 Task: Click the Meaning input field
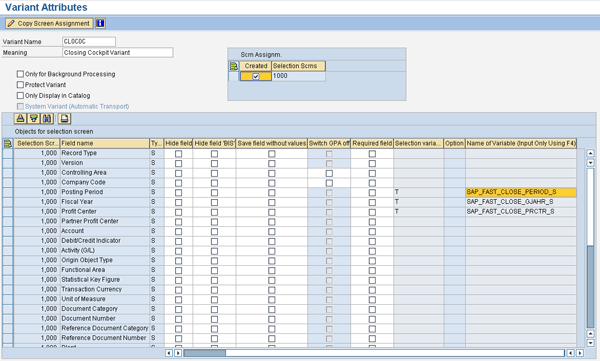pos(117,52)
